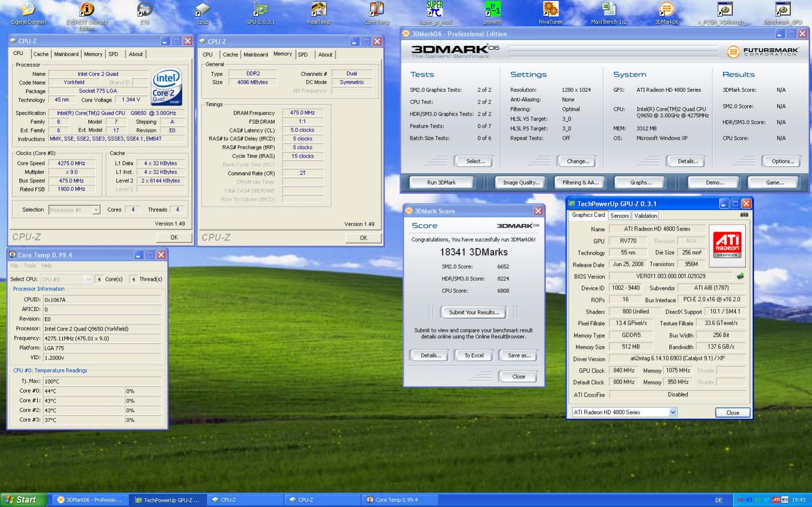The width and height of the screenshot is (812, 507).
Task: Open Details... in the 3DMark Score dialog
Action: pyautogui.click(x=430, y=355)
